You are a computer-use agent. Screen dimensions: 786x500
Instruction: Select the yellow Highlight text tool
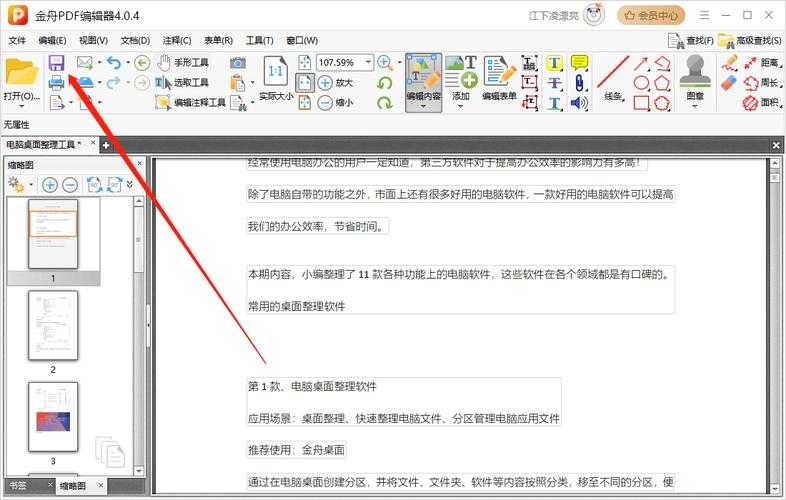coord(554,63)
